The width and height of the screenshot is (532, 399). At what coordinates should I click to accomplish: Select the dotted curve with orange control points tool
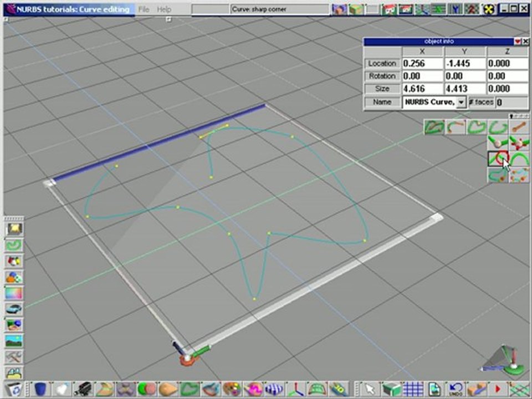(x=519, y=175)
